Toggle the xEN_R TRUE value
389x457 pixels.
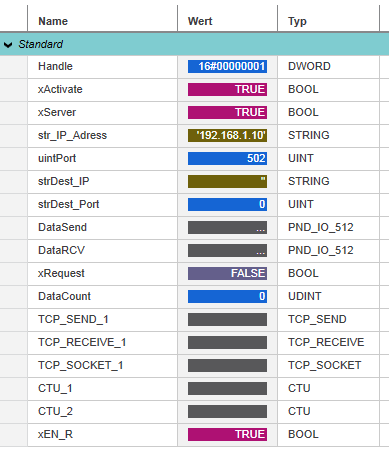pyautogui.click(x=227, y=434)
